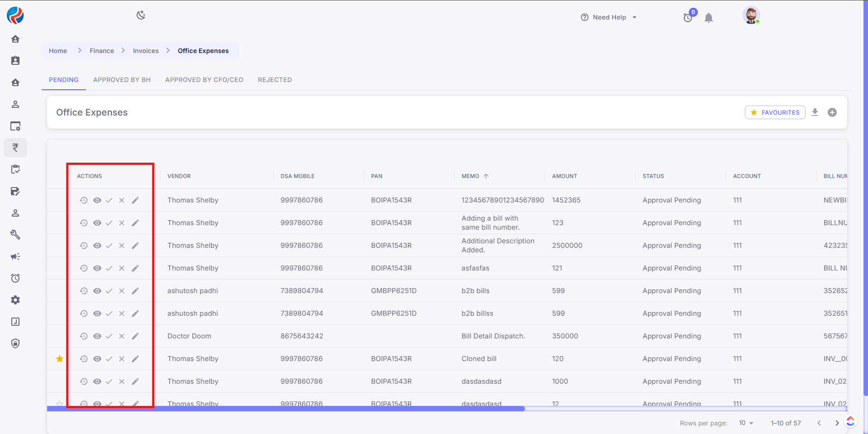Click the Favourites button
The height and width of the screenshot is (434, 868).
(x=775, y=112)
